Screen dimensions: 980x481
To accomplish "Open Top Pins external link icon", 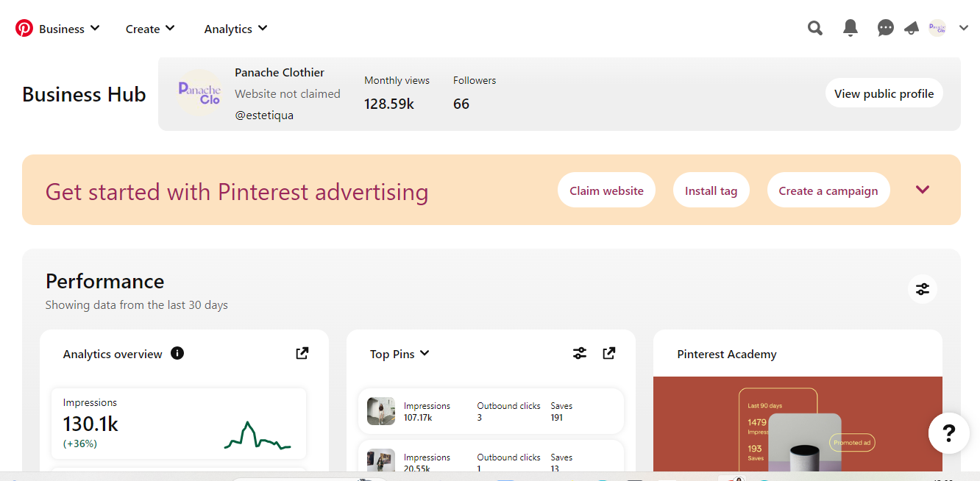I will [608, 353].
